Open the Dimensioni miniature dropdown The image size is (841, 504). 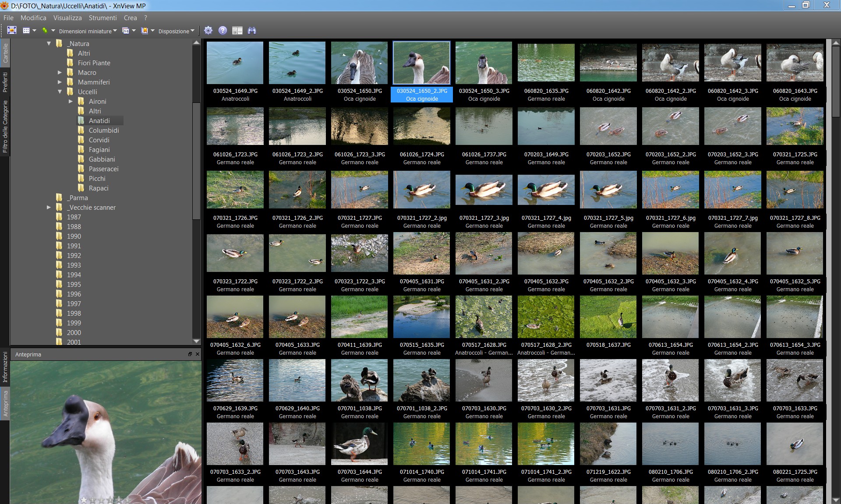click(x=88, y=31)
